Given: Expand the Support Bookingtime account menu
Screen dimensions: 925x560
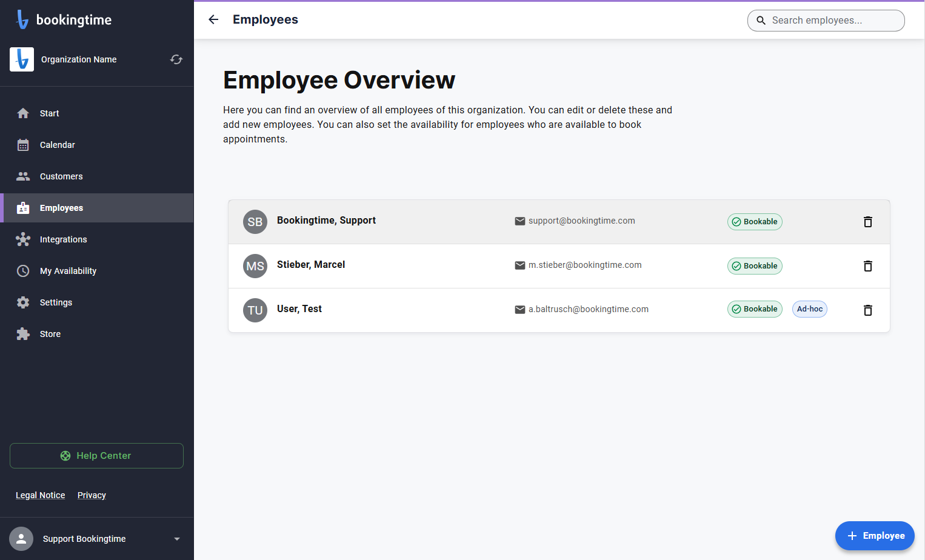Looking at the screenshot, I should click(x=177, y=539).
